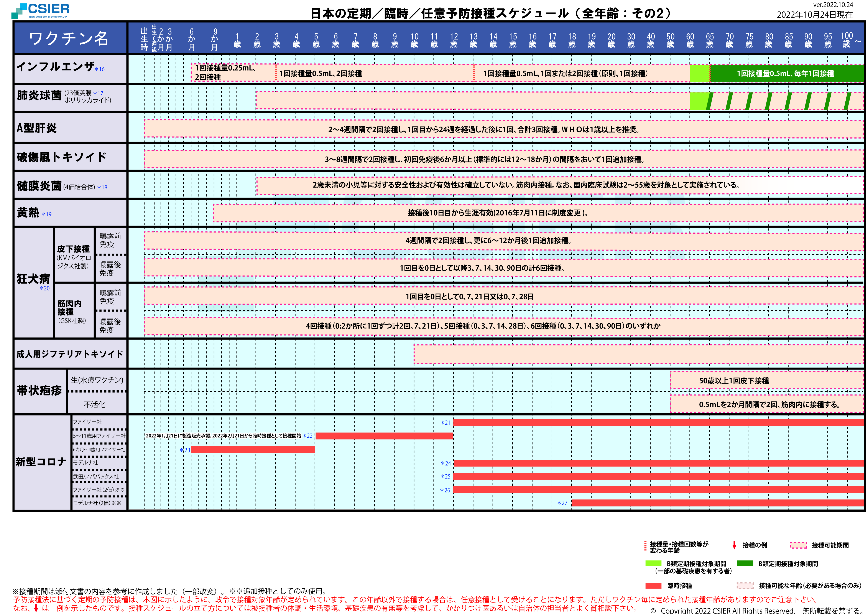
Task: Click the red 臨時接種 legend swatch
Action: (x=653, y=586)
